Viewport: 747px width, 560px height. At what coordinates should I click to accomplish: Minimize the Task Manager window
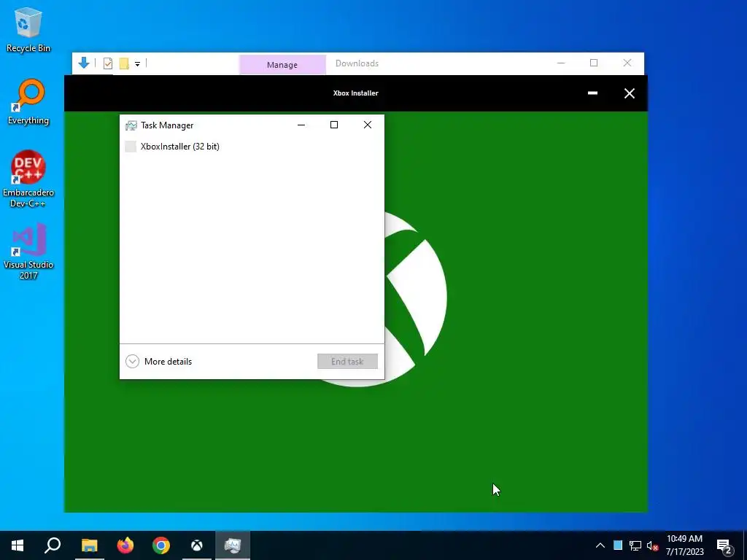tap(301, 125)
